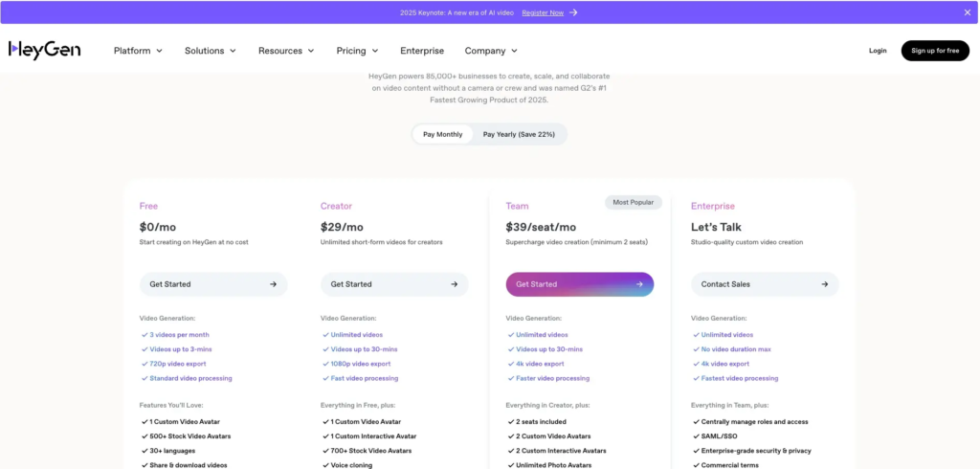
Task: Click the arrow next to Register Now
Action: pos(573,12)
